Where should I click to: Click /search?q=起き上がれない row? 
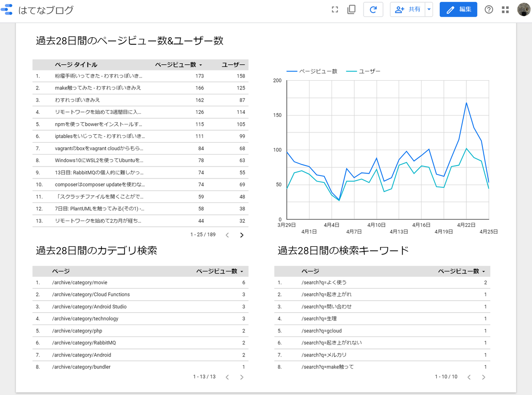click(x=382, y=343)
